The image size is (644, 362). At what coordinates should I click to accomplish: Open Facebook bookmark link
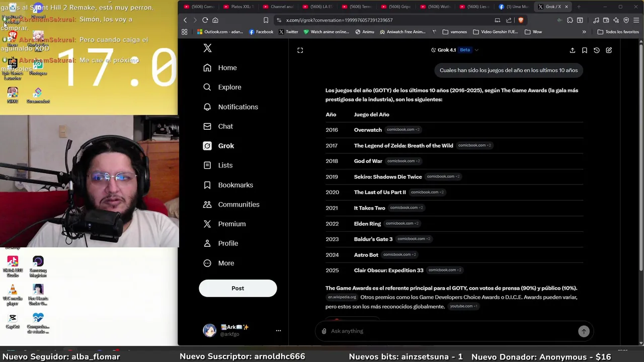(x=261, y=32)
